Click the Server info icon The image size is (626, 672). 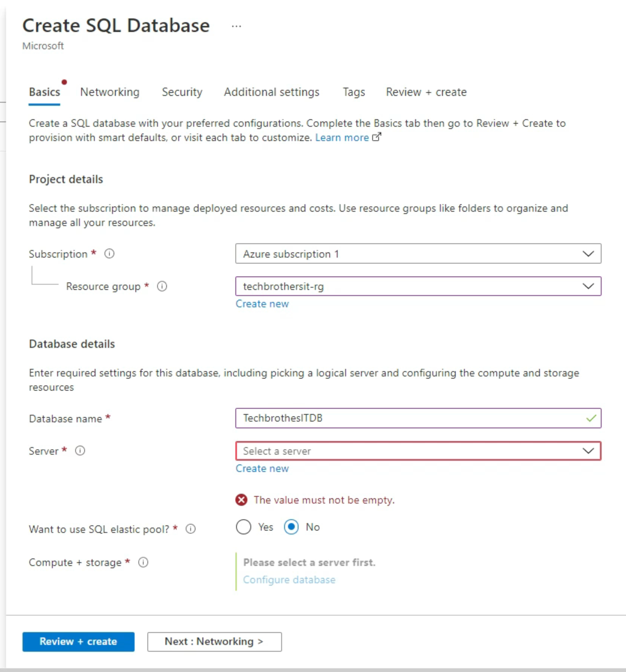coord(80,451)
